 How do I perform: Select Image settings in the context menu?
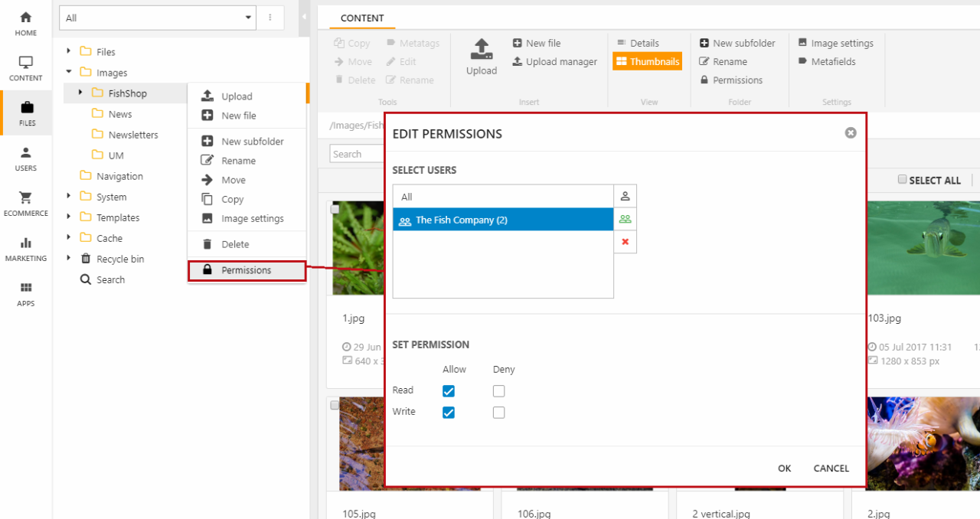(252, 218)
